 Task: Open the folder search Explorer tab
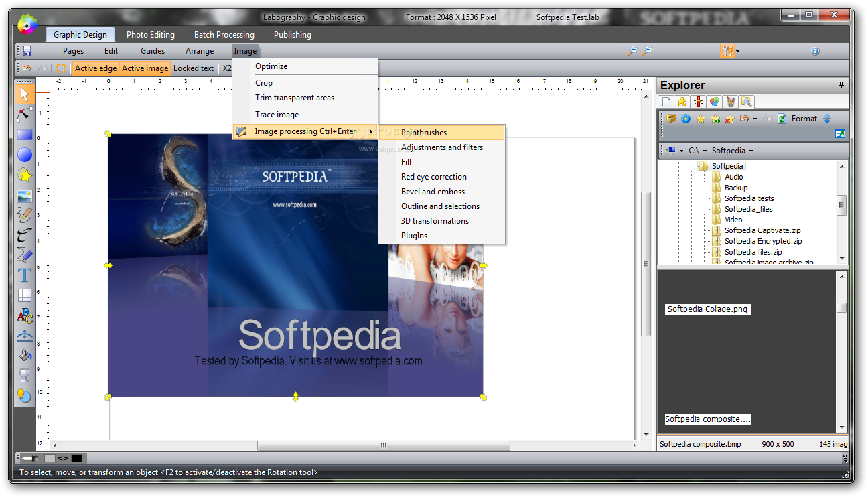point(747,102)
